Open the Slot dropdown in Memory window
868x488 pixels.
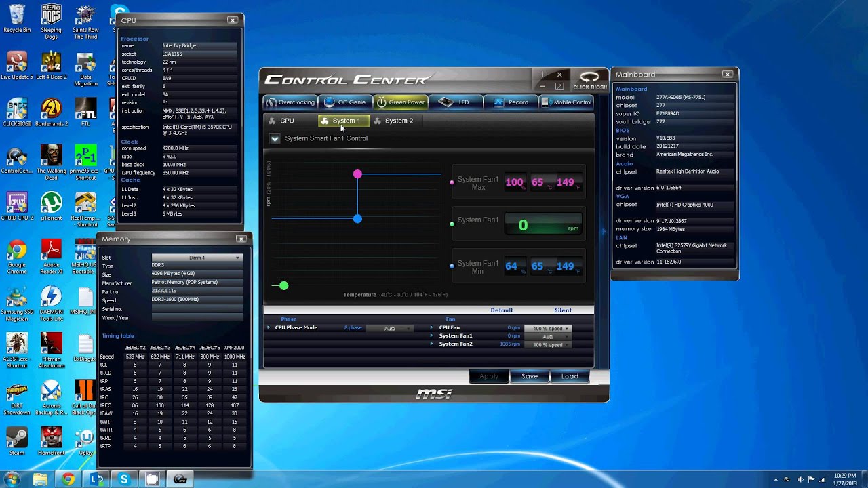197,258
